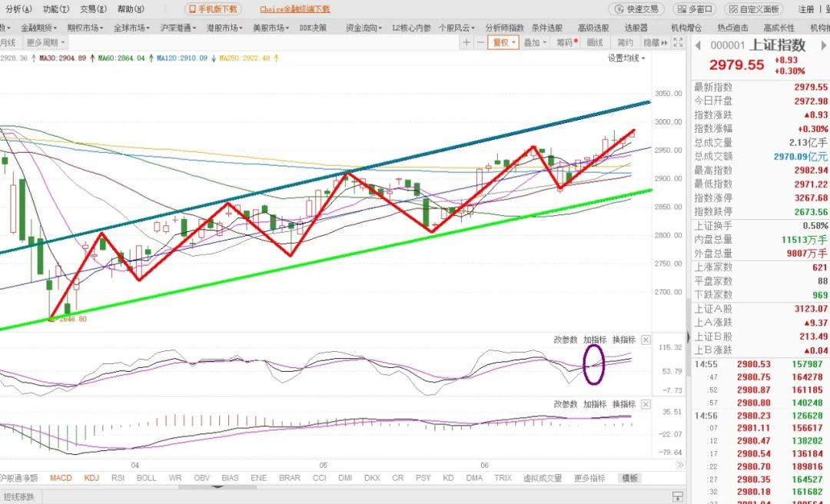Toggle the 隐藏 hide panel button

click(656, 42)
